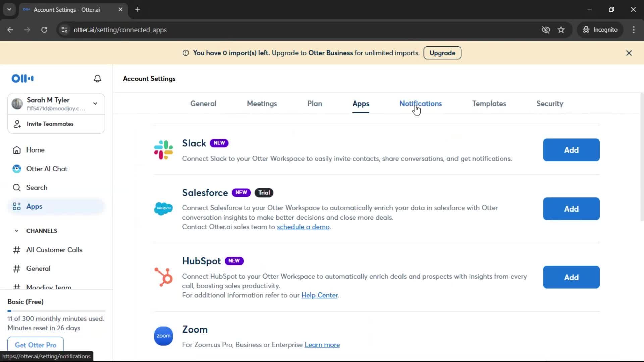This screenshot has width=644, height=362.
Task: Add the Slack integration
Action: pyautogui.click(x=571, y=150)
